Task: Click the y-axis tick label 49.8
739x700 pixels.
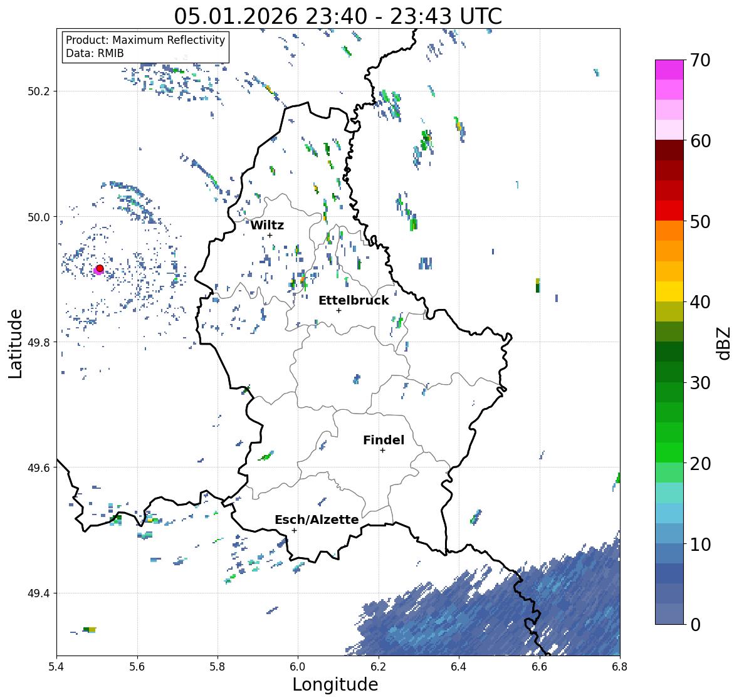Action: (x=39, y=342)
